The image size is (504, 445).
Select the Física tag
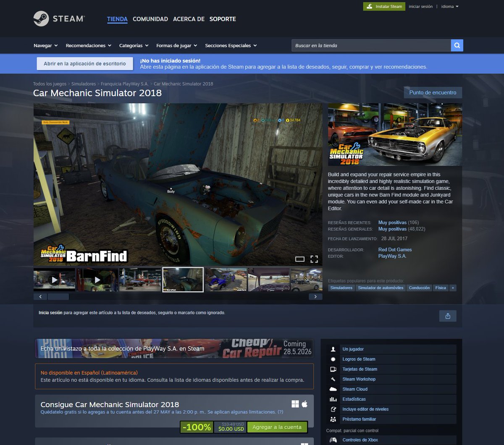(x=441, y=288)
